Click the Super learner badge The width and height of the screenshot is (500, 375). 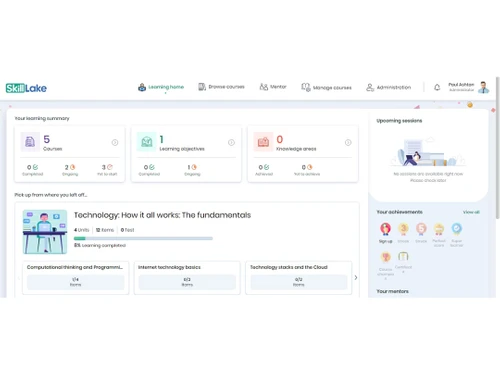[457, 229]
